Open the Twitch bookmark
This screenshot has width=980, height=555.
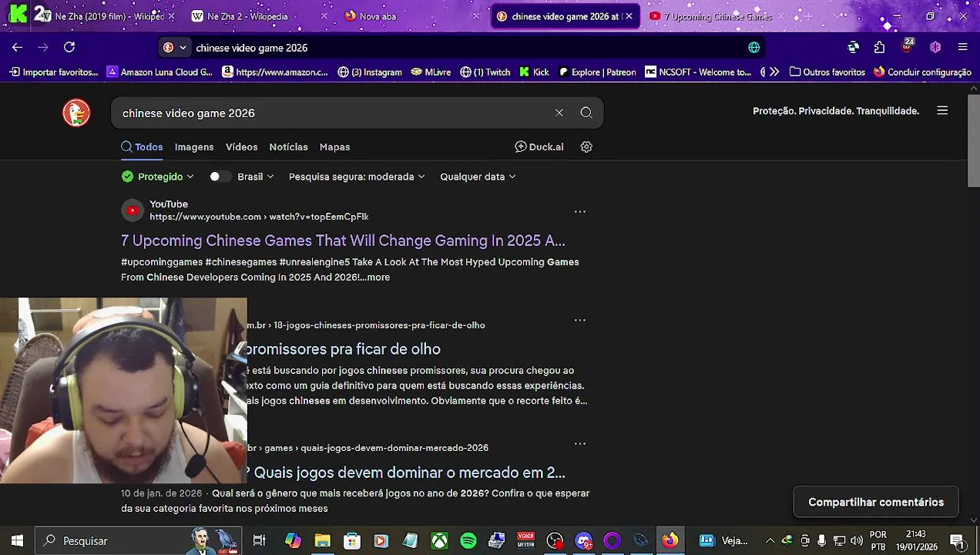(x=485, y=72)
